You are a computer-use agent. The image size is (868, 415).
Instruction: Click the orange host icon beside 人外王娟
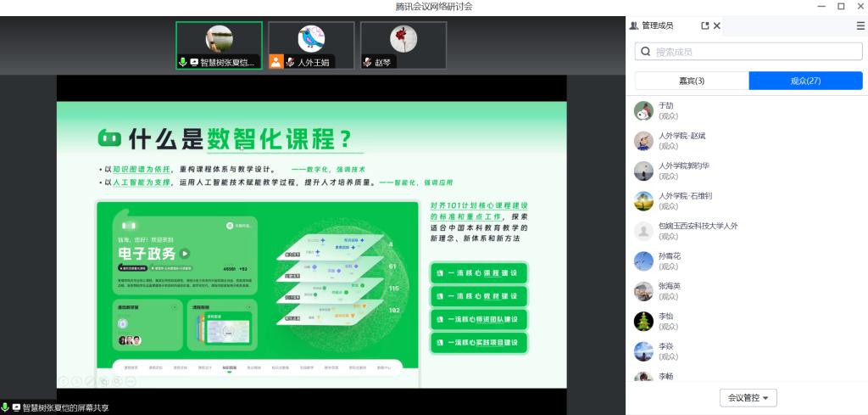click(x=275, y=61)
